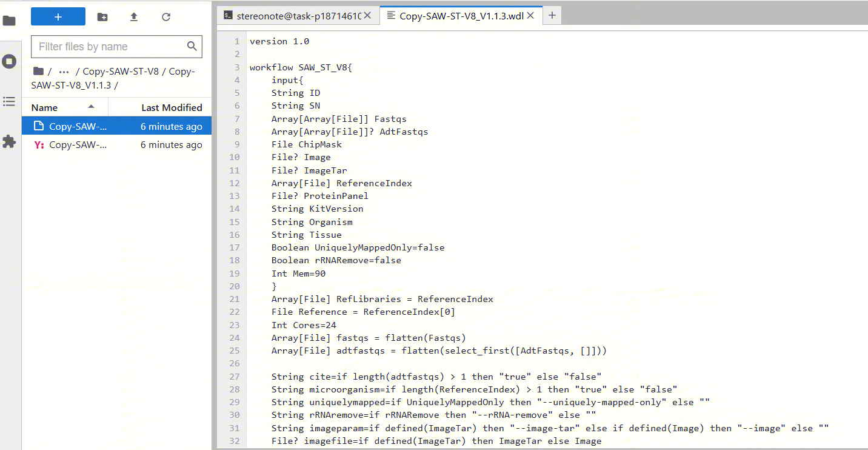868x450 pixels.
Task: Open a new tab with plus button
Action: 552,16
